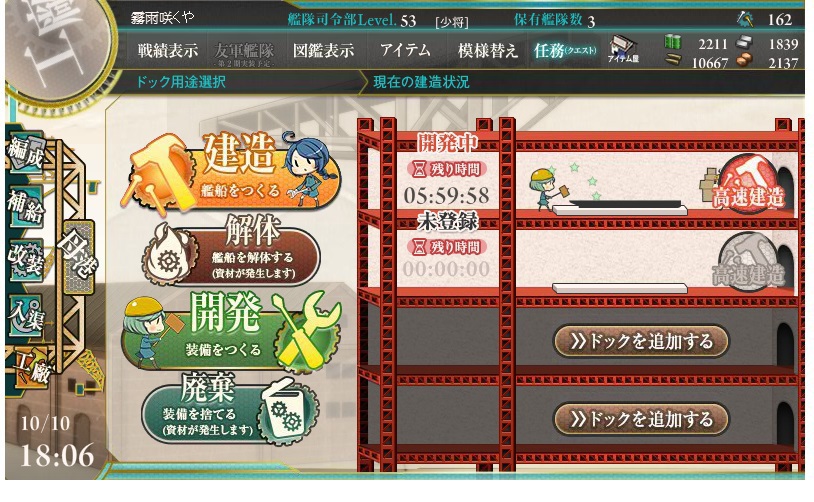Open the 図鑑表示 encyclopedia menu item
The width and height of the screenshot is (814, 502).
click(323, 51)
